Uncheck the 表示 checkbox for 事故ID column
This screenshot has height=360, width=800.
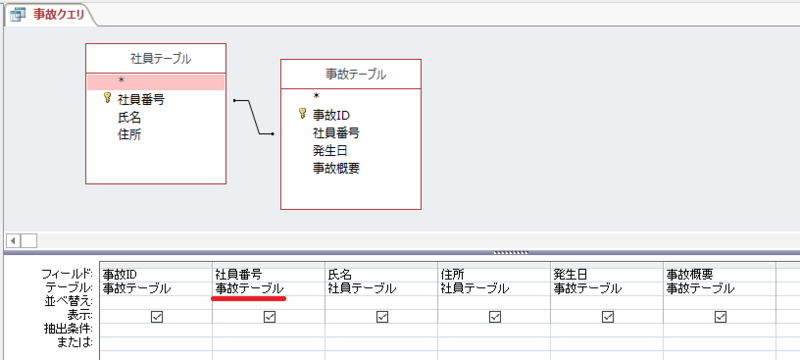[157, 317]
